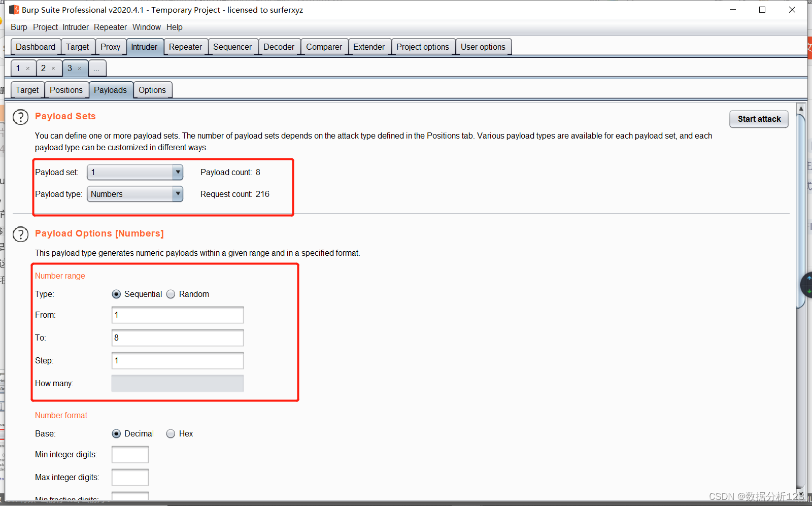The width and height of the screenshot is (812, 506).
Task: Close attack tab 3
Action: point(80,69)
